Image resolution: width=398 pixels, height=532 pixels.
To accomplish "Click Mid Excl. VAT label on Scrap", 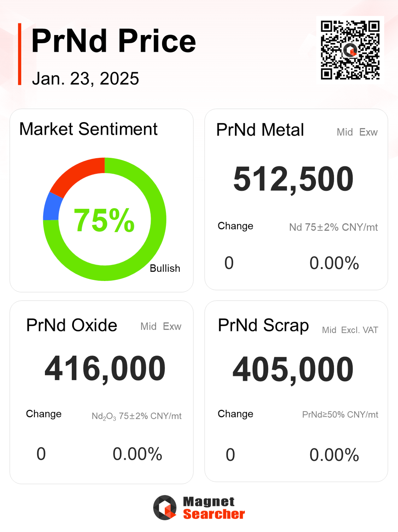I will (x=350, y=330).
